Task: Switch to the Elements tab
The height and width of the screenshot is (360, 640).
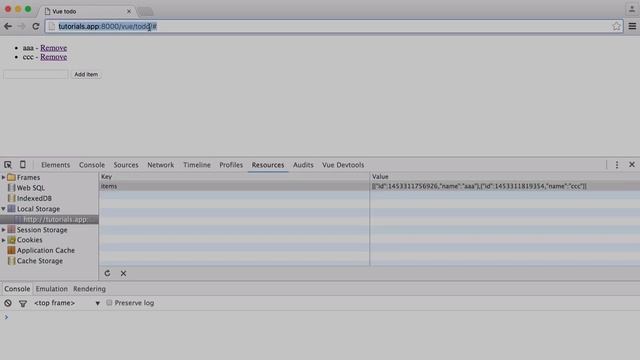Action: 56,165
